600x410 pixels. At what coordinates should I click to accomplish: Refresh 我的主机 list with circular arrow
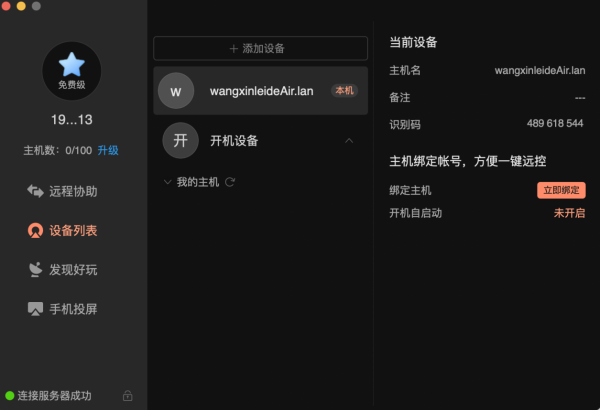(230, 182)
